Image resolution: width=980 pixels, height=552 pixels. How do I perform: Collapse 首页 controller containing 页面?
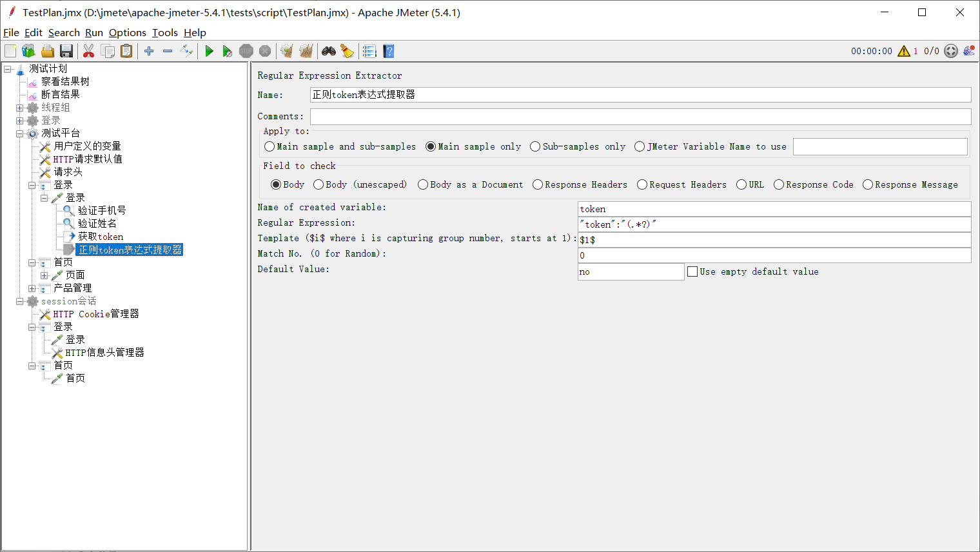click(32, 262)
